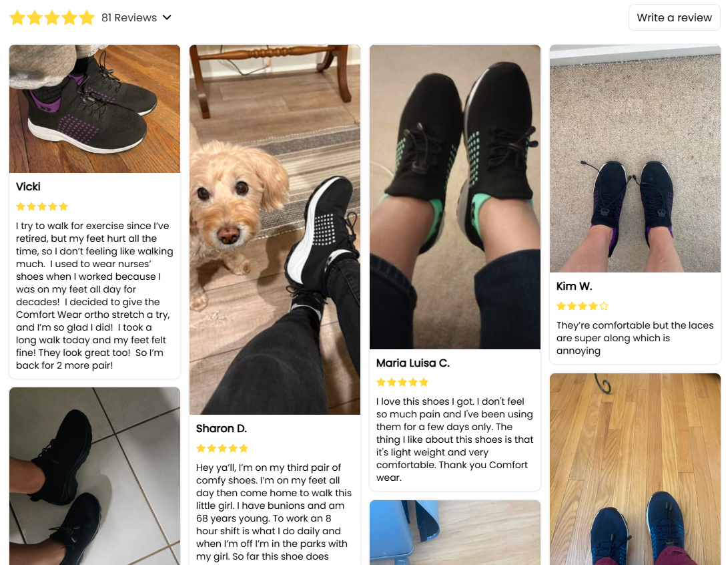
Task: Open the navy shoes on hardwood photo
Action: coord(635,469)
